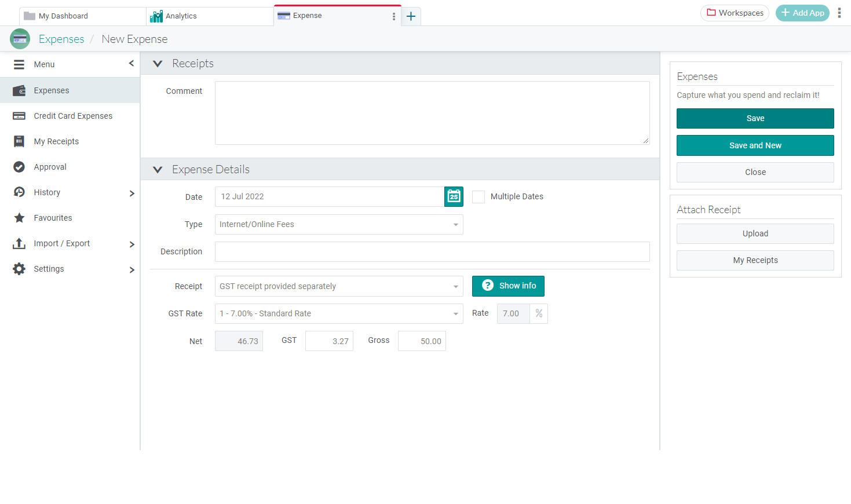Open the GST Rate dropdown
Screen dimensions: 851x504
click(x=339, y=313)
